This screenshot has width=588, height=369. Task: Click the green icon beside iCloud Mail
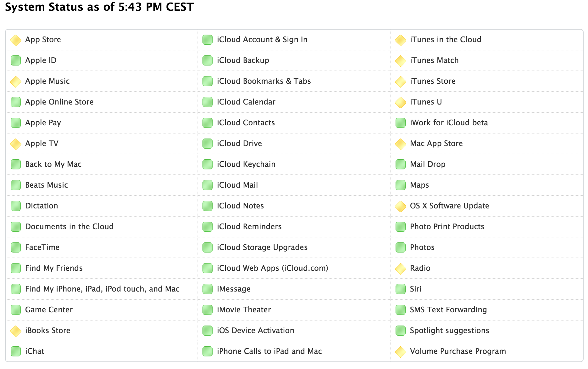click(207, 185)
